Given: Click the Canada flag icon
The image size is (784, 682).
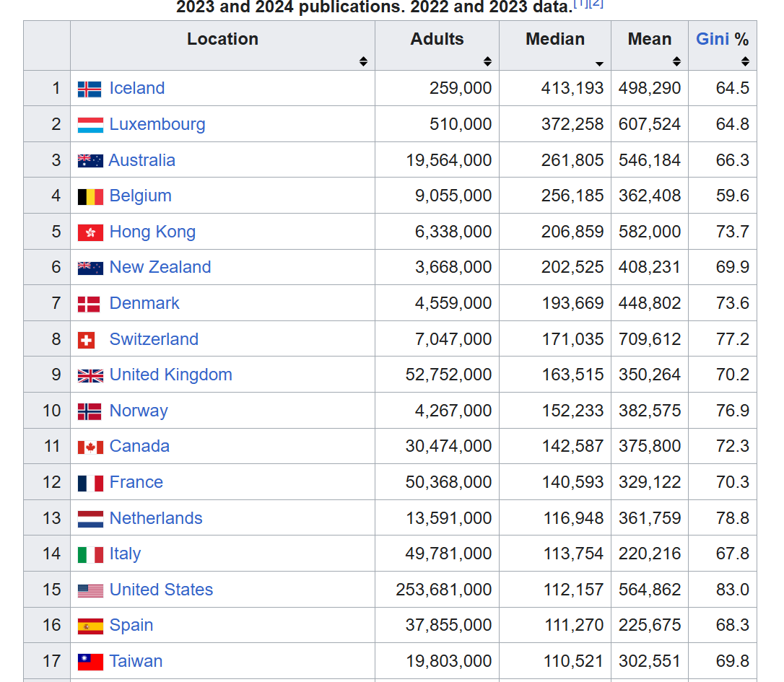Looking at the screenshot, I should tap(90, 447).
